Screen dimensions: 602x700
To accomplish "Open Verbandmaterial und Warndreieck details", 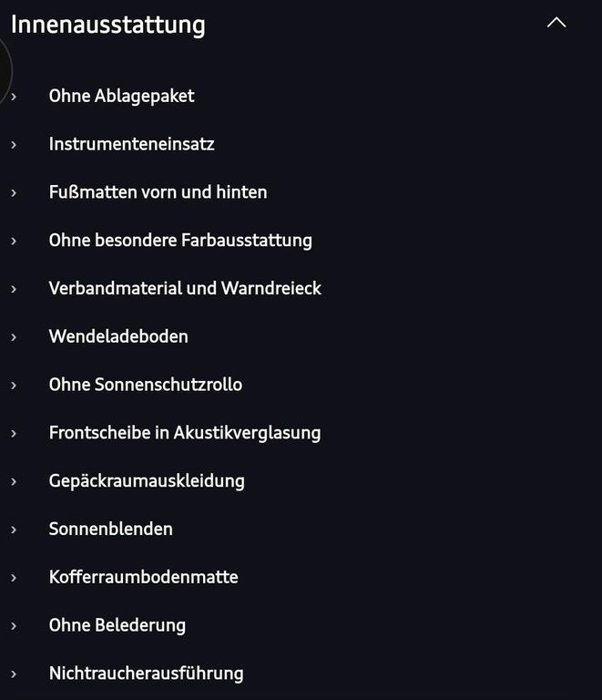I will 185,288.
